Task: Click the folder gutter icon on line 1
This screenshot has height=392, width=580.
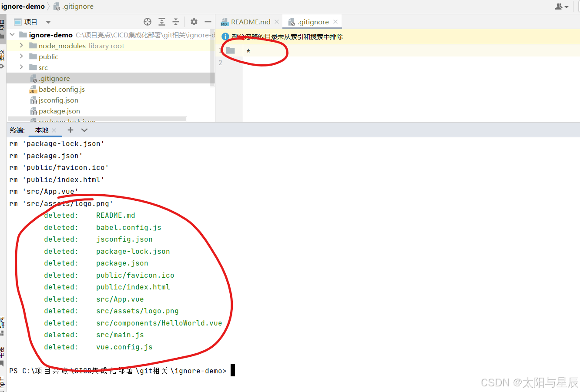Action: [x=231, y=50]
